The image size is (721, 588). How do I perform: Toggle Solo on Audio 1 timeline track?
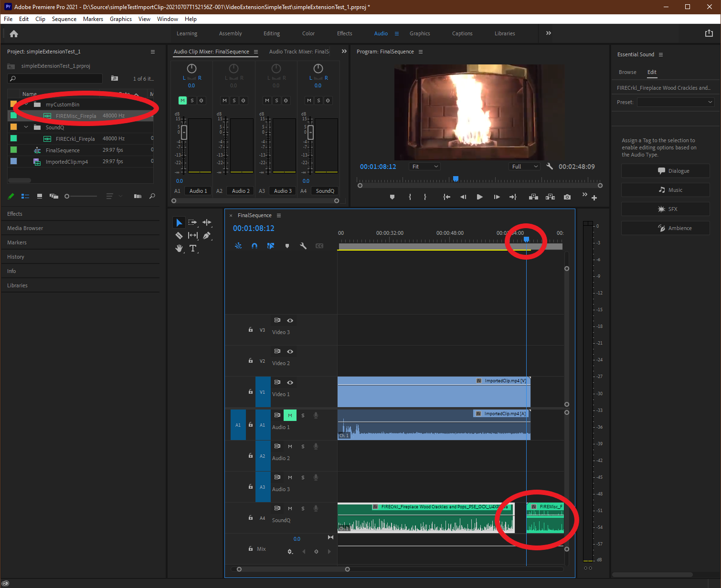tap(303, 415)
